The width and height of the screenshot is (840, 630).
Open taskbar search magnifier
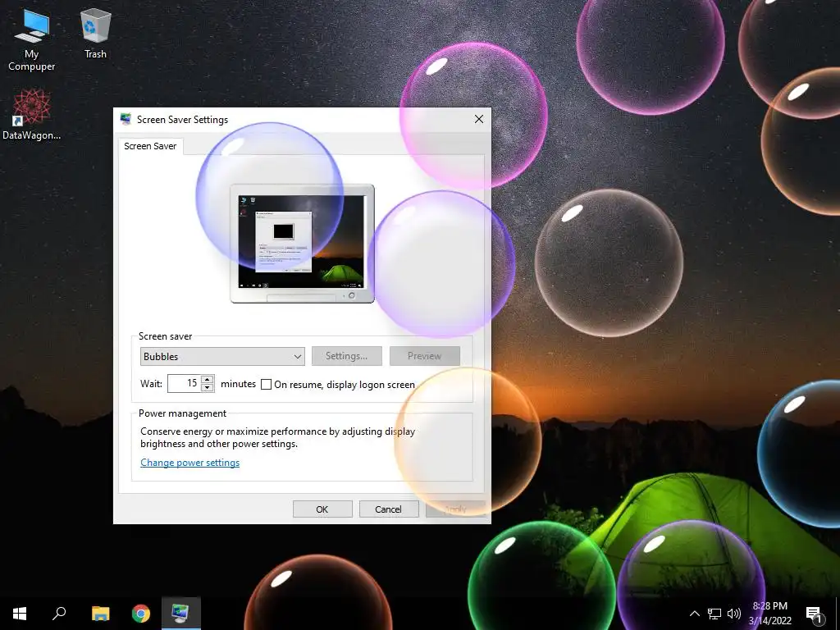pos(59,614)
